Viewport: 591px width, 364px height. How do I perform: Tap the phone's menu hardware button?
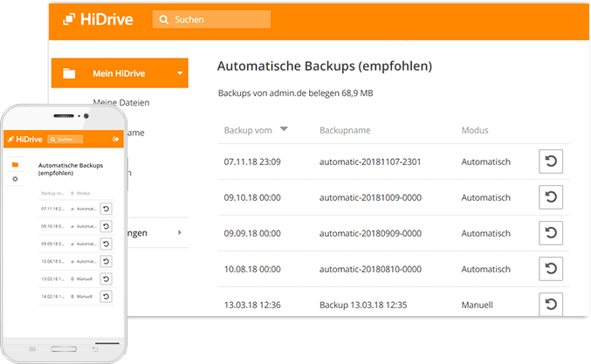tap(32, 349)
